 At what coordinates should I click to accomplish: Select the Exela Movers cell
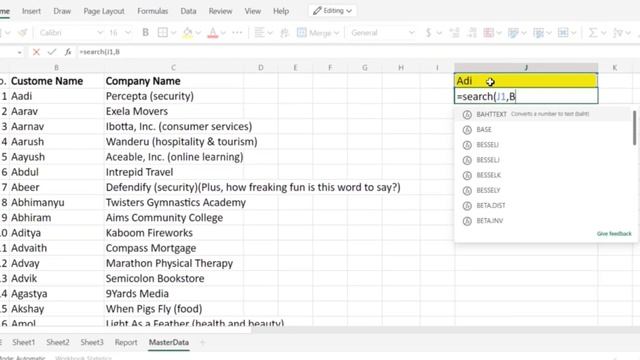click(174, 111)
